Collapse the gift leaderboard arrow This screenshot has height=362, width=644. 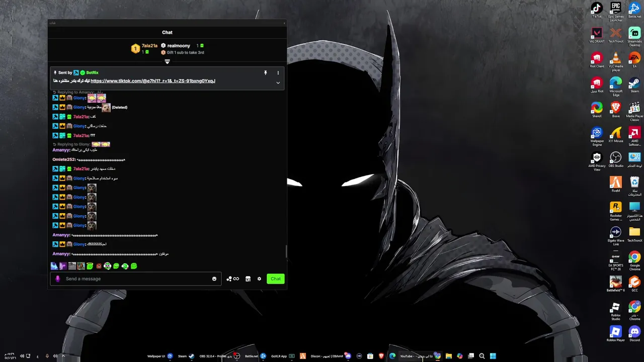click(167, 61)
